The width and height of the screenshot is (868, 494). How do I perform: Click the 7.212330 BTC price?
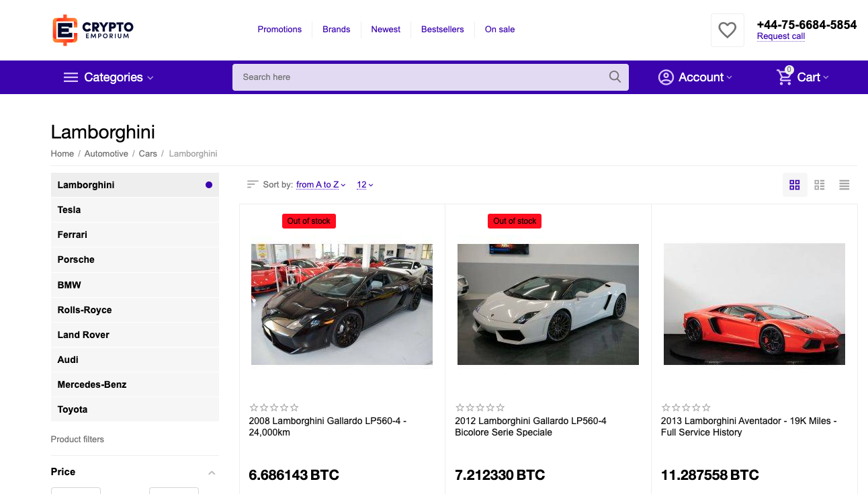coord(500,475)
